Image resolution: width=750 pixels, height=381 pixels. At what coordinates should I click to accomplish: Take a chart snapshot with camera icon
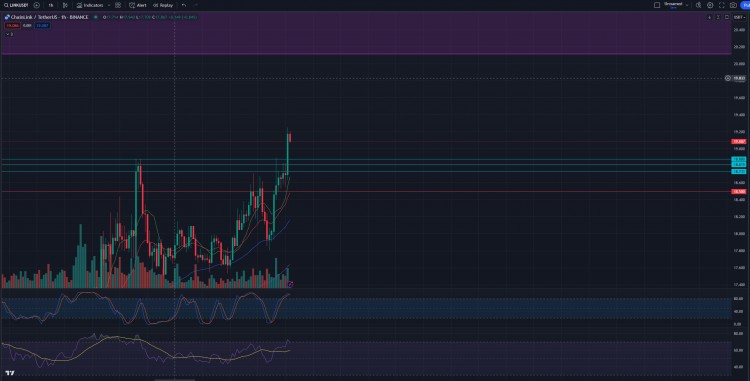point(733,5)
